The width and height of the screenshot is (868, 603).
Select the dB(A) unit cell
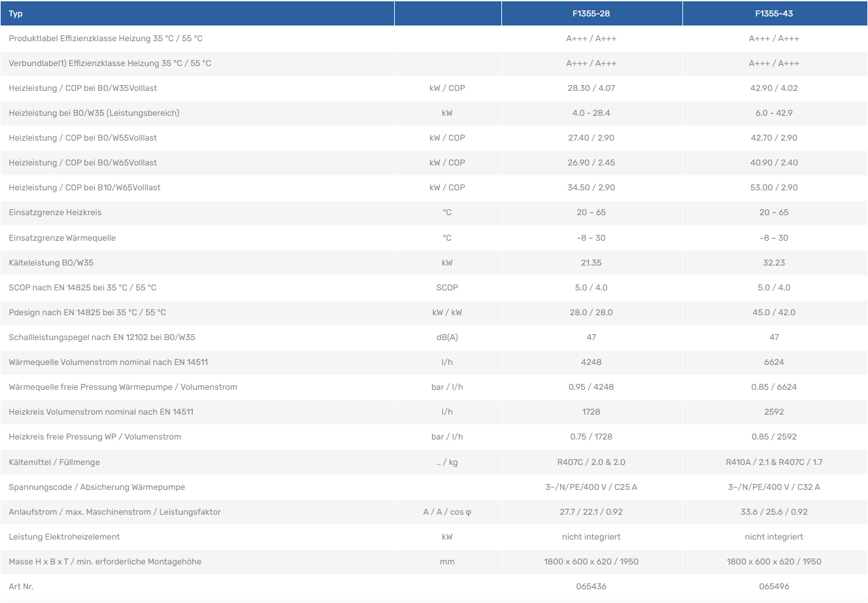point(447,337)
